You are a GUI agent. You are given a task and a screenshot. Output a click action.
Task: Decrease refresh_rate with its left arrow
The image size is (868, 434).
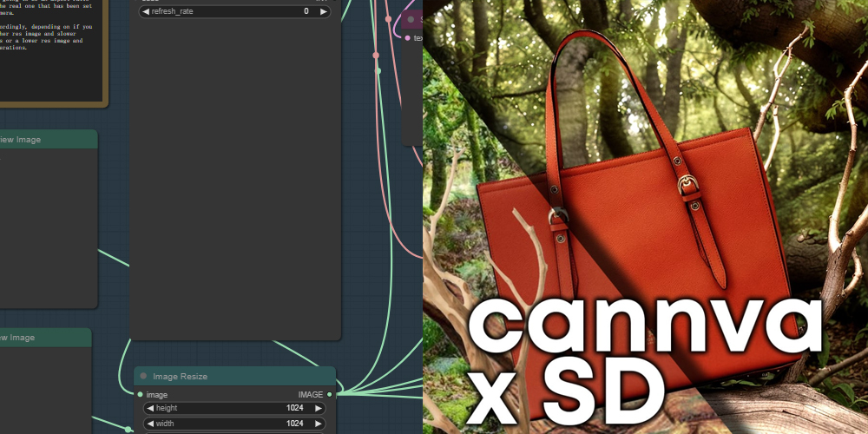point(146,11)
